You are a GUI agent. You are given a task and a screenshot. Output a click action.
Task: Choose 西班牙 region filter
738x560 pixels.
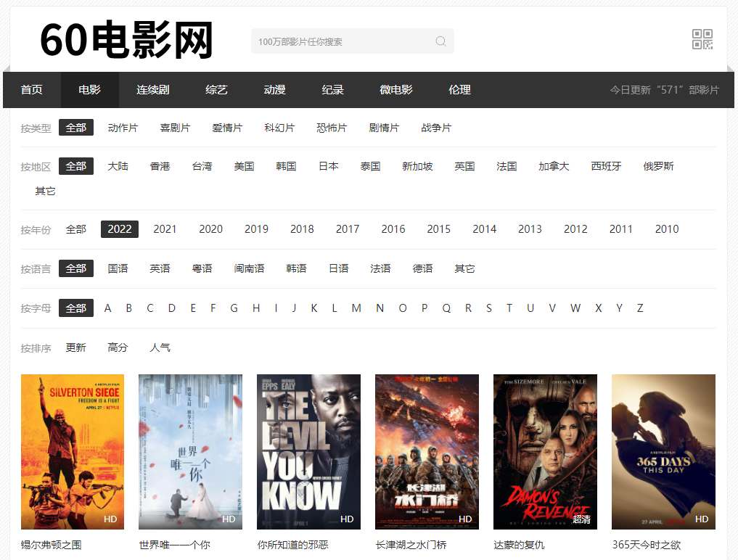click(606, 166)
